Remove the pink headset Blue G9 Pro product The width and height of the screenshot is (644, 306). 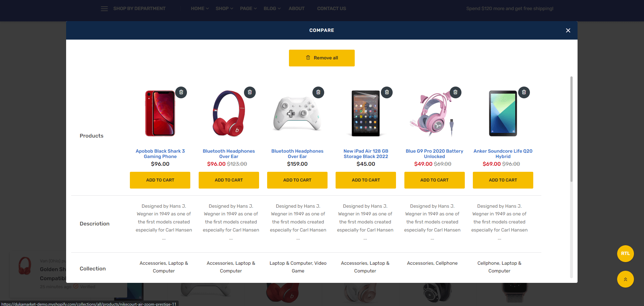click(x=455, y=92)
